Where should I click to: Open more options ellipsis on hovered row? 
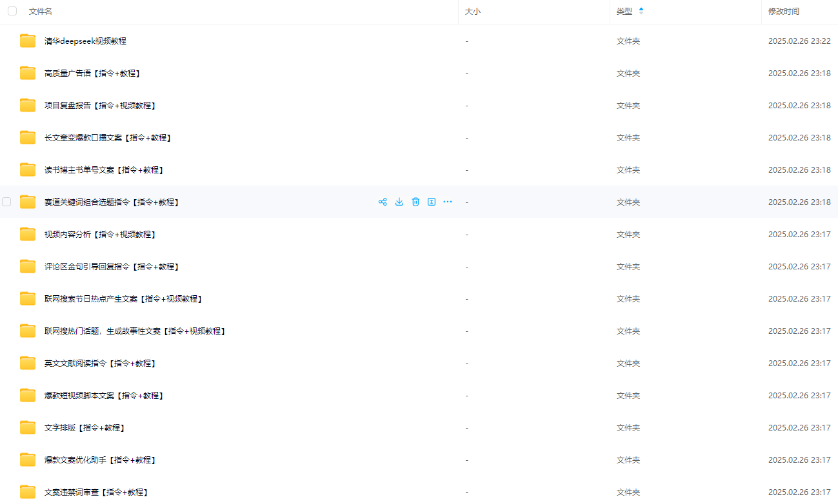[448, 202]
